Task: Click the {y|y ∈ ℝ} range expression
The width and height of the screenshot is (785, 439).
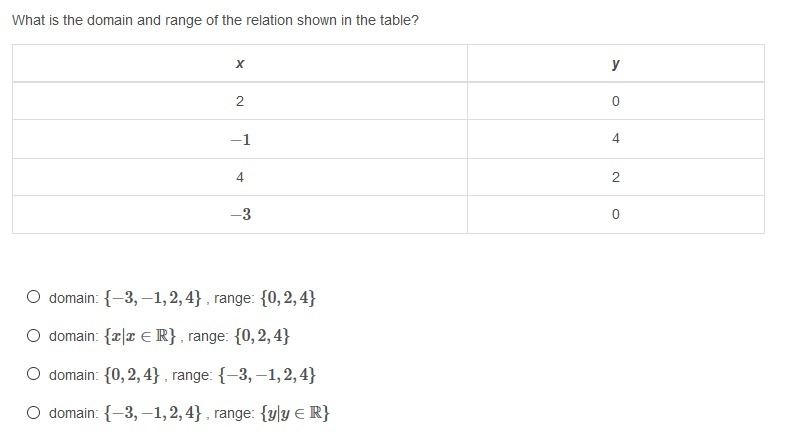Action: point(295,413)
